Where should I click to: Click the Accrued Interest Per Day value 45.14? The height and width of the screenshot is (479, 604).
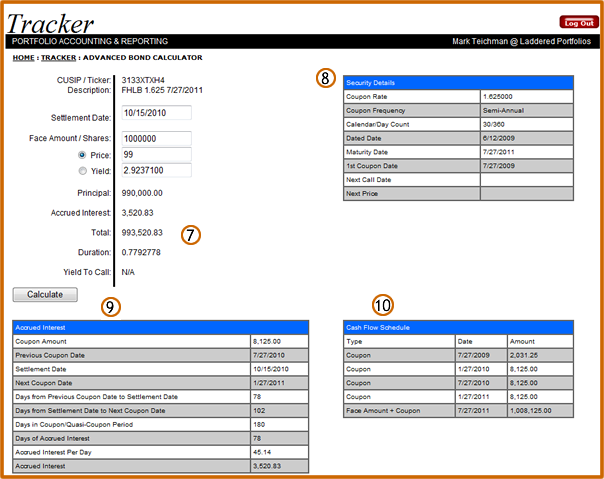(279, 452)
